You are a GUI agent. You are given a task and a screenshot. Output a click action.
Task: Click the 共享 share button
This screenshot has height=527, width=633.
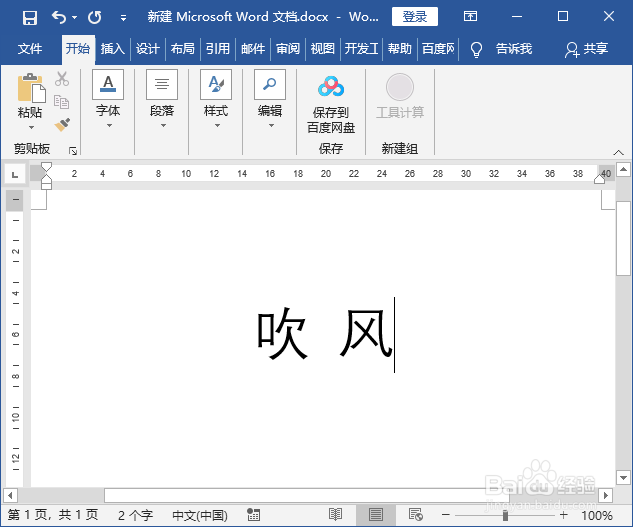[586, 49]
